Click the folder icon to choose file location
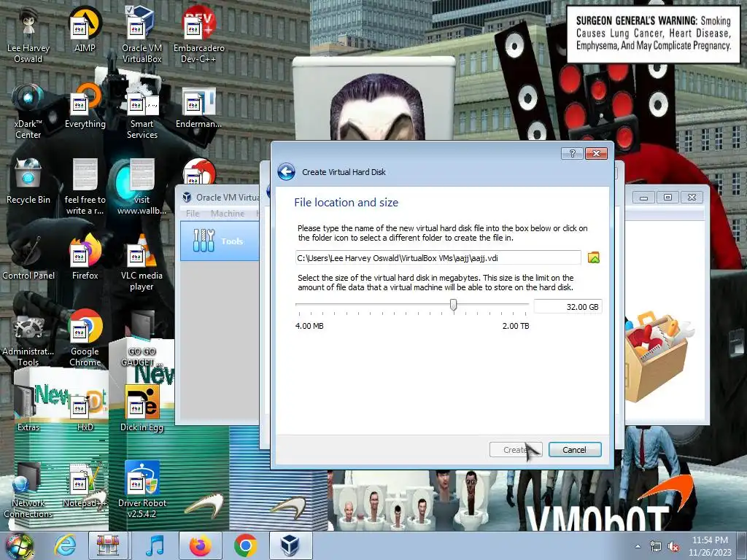 point(594,257)
